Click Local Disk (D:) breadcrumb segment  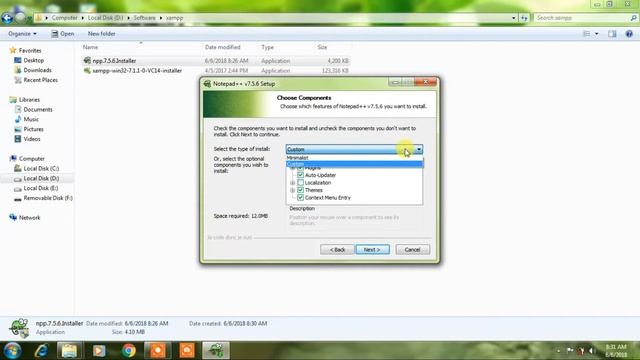coord(105,18)
